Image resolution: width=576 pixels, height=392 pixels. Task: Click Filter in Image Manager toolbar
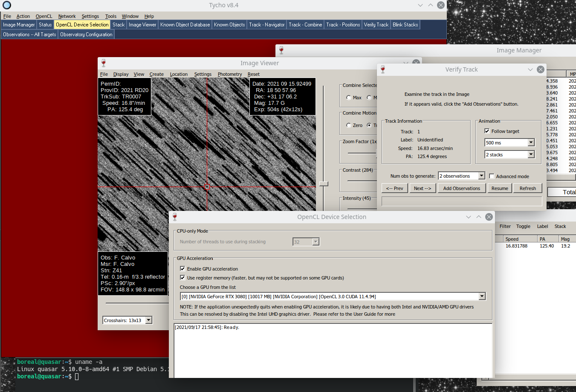point(505,226)
